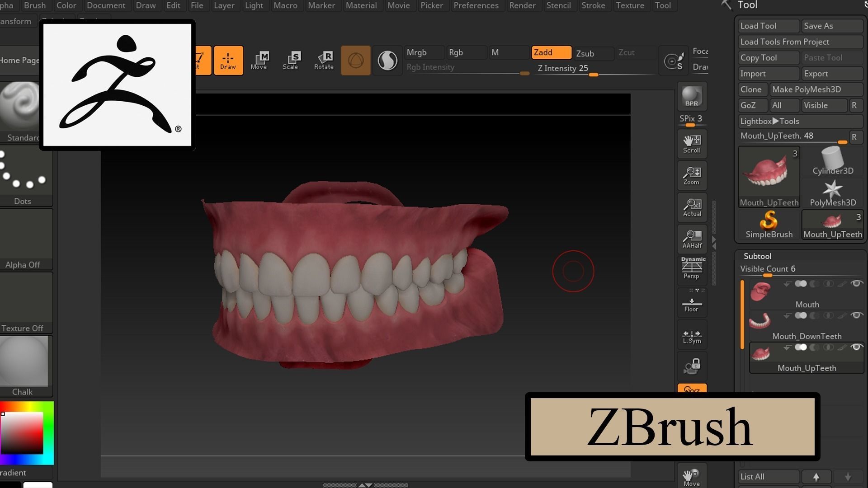Click the Export button
Image resolution: width=868 pixels, height=488 pixels.
coord(833,74)
